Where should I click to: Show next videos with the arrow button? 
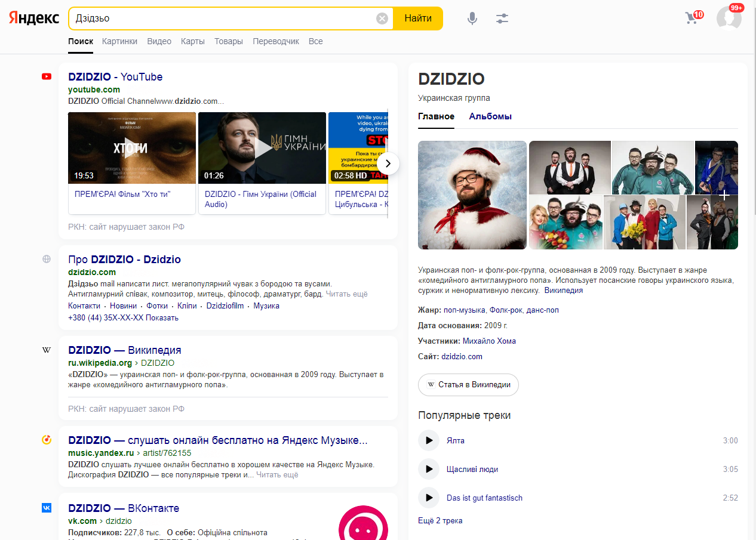[388, 163]
